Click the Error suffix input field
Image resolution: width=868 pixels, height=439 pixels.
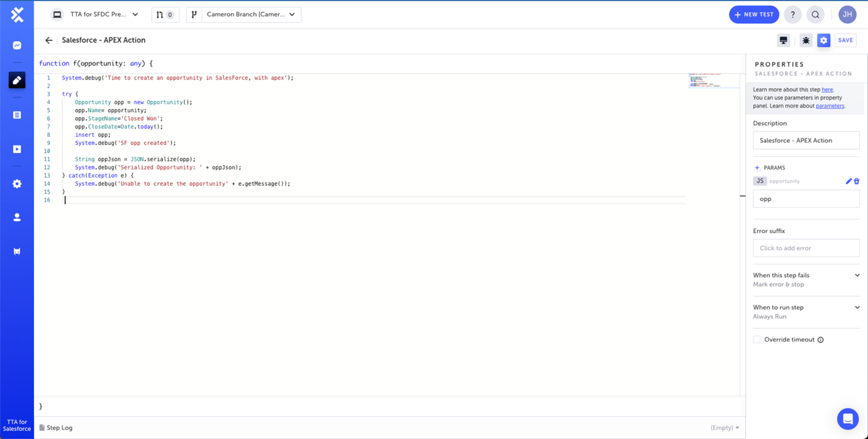point(806,248)
